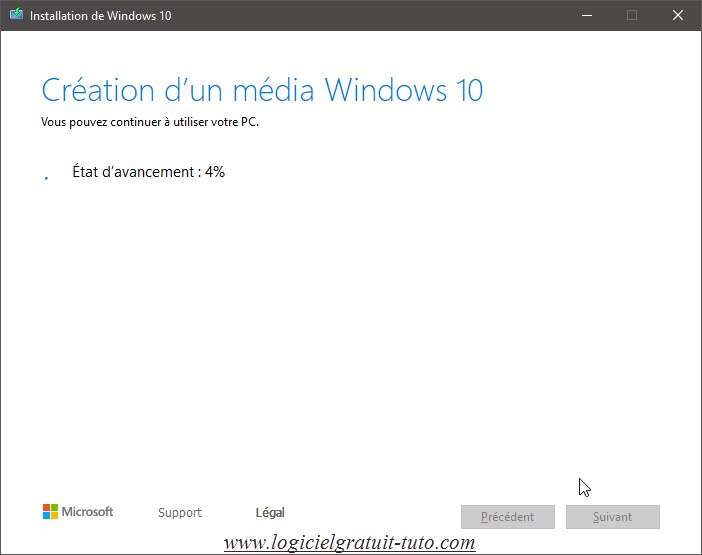Close the Installation de Windows 10 window

[678, 15]
